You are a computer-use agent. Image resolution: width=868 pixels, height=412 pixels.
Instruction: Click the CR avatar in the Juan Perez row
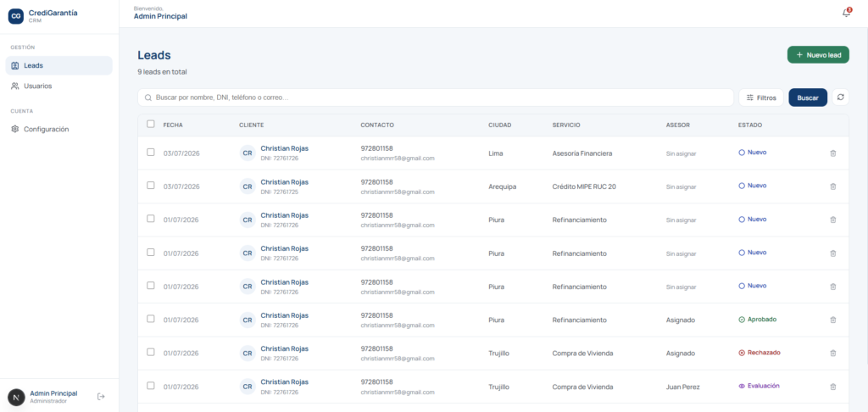tap(248, 387)
